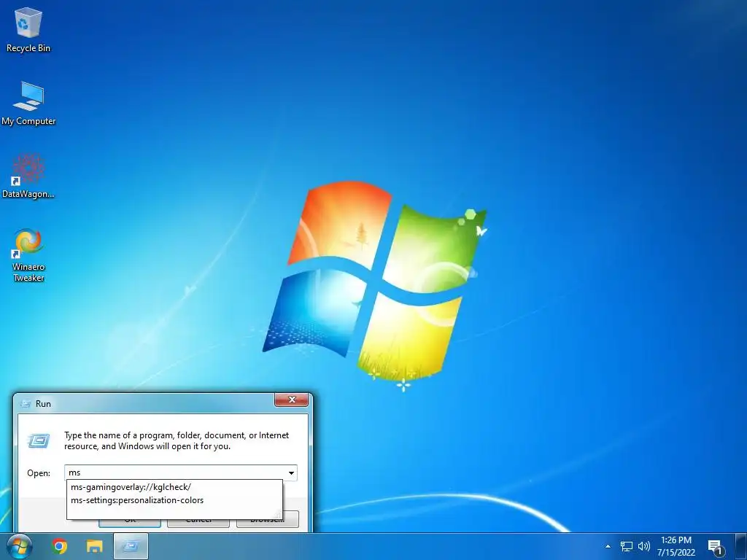Open the volume tray icon
The image size is (747, 560).
pyautogui.click(x=644, y=546)
